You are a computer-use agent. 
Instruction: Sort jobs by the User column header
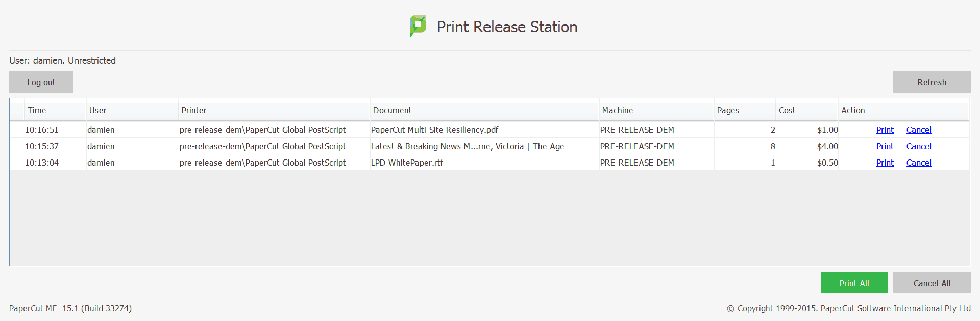coord(132,110)
